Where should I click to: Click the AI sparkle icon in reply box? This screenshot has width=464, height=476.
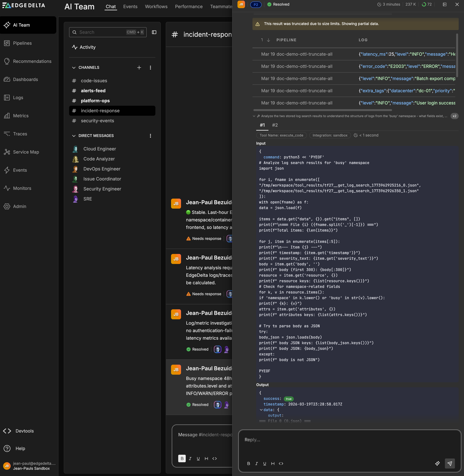click(x=437, y=464)
